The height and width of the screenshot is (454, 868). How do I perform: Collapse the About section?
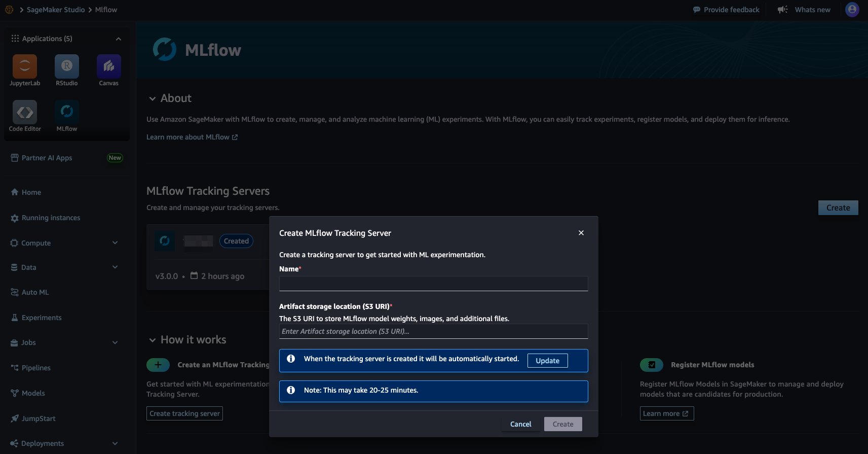coord(152,98)
